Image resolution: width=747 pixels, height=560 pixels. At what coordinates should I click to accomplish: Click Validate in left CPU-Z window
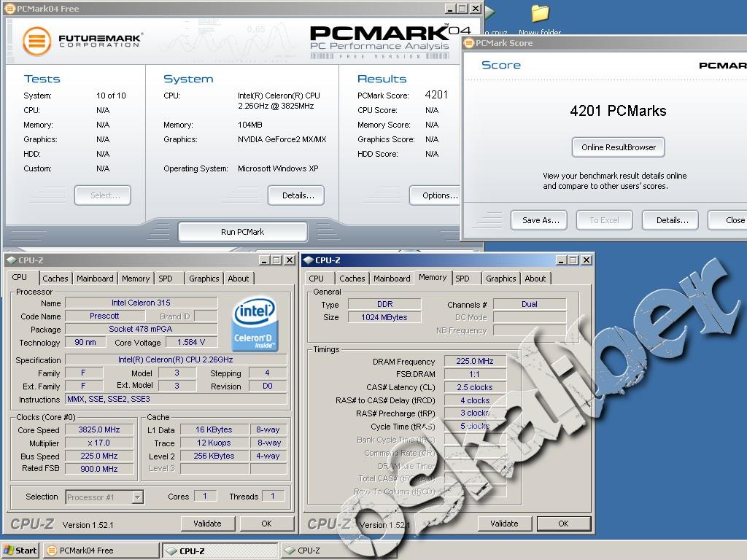(208, 524)
